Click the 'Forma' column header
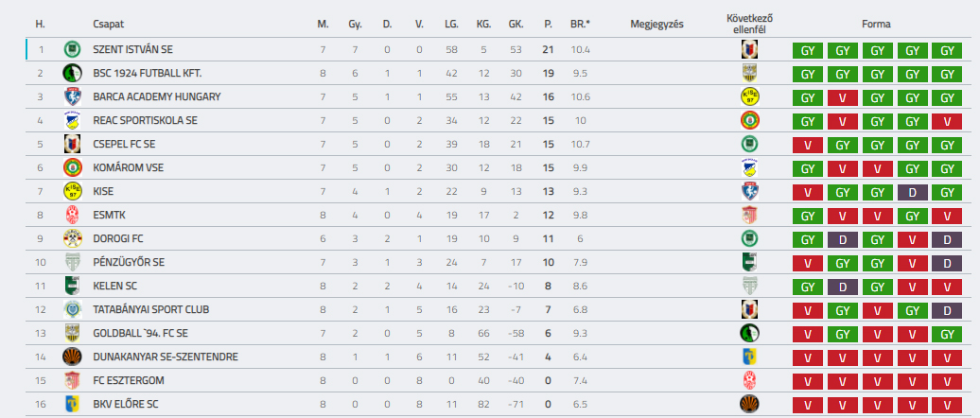The height and width of the screenshot is (418, 980). [876, 24]
